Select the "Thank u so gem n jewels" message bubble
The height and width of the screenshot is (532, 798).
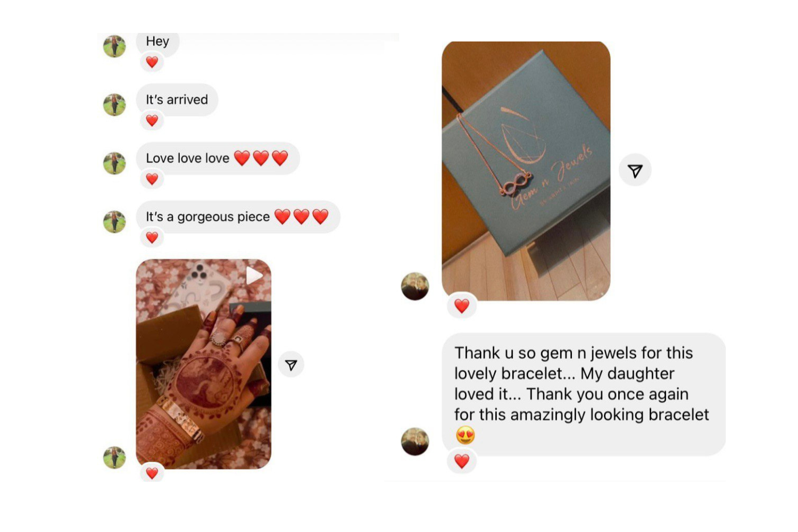click(x=584, y=394)
